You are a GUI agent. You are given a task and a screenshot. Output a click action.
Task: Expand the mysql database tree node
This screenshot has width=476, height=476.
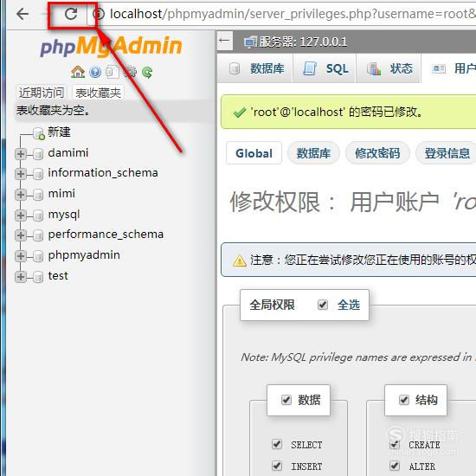[x=21, y=215]
